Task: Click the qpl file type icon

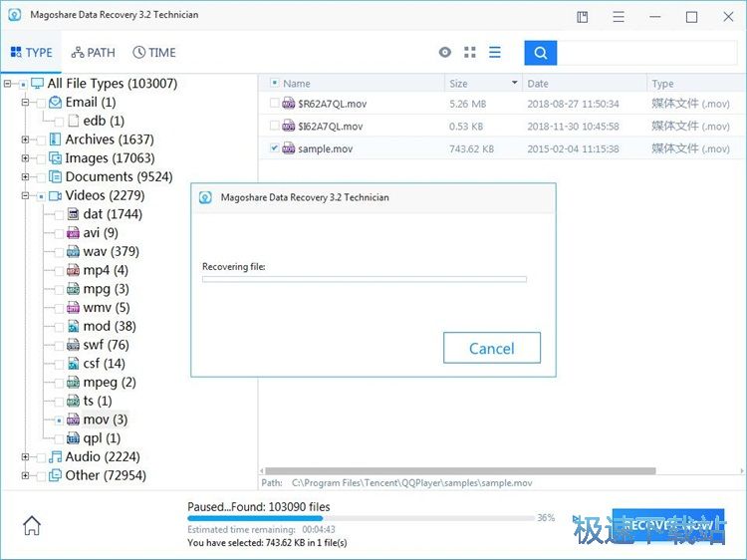Action: click(x=73, y=438)
